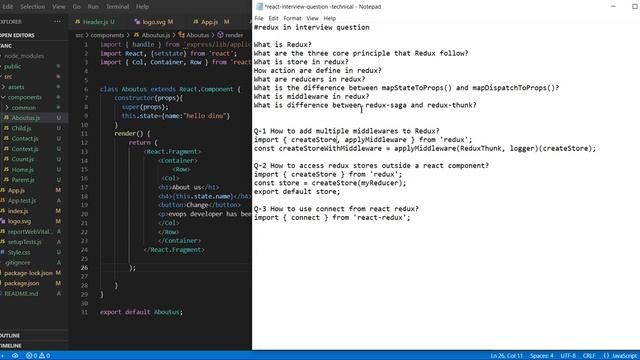Switch to the logo.svg editor tab

(x=154, y=22)
